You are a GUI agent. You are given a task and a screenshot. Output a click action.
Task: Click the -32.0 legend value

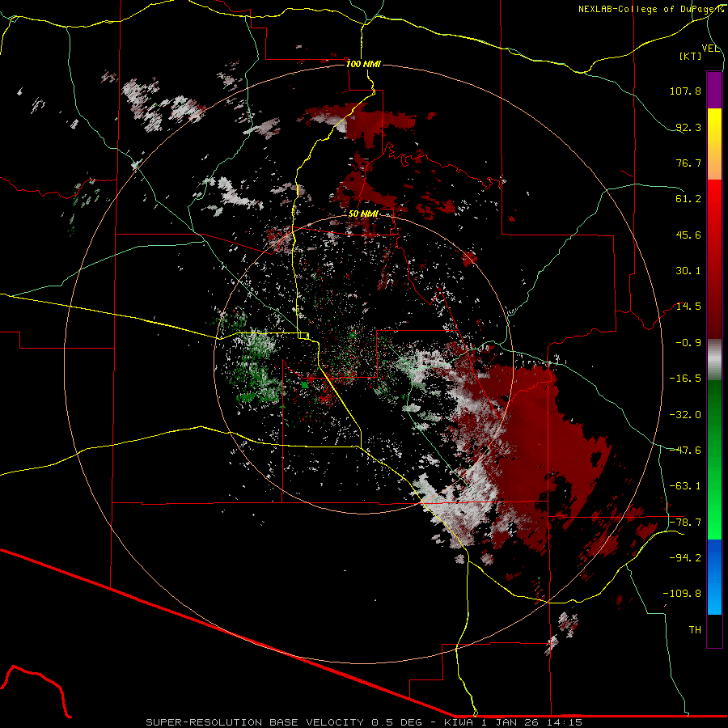click(x=685, y=415)
